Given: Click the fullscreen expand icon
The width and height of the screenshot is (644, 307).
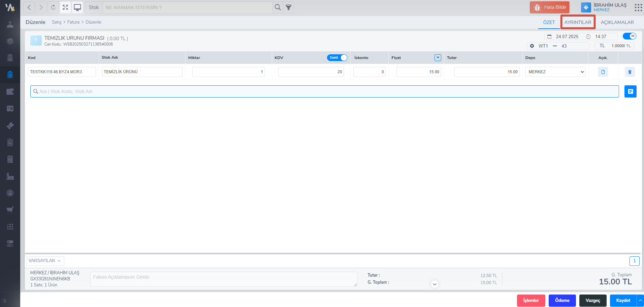Looking at the screenshot, I should click(x=65, y=7).
